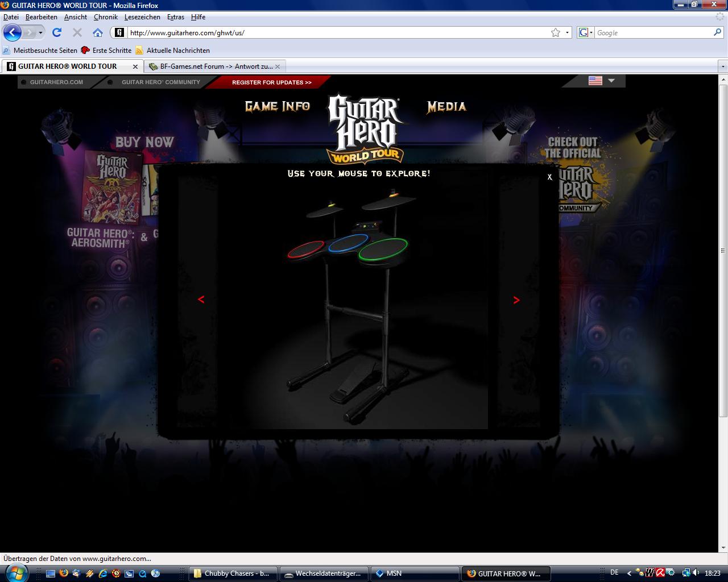
Task: Open the Extras menu
Action: tap(175, 17)
